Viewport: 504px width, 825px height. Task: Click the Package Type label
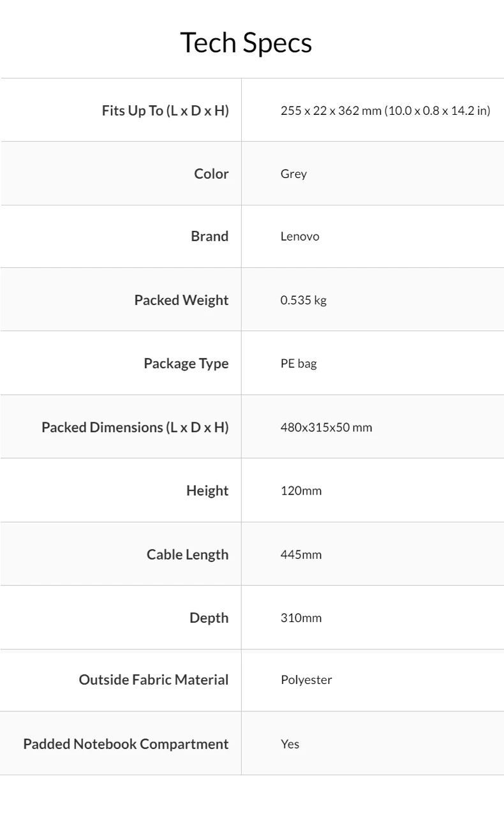point(186,363)
